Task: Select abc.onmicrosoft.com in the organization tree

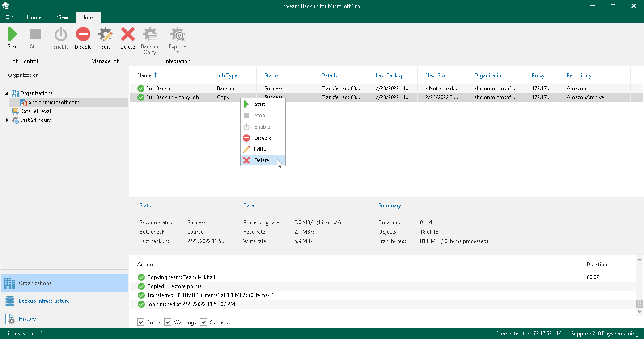Action: click(x=54, y=102)
